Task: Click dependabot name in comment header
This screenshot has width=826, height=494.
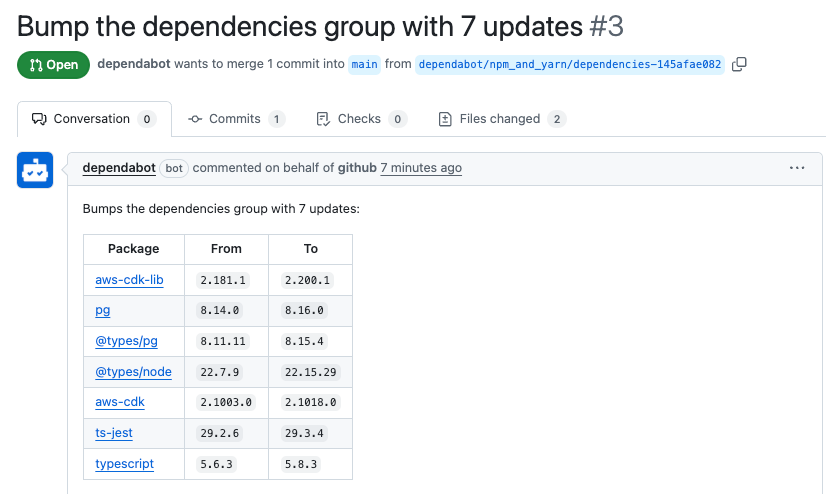Action: click(x=119, y=168)
